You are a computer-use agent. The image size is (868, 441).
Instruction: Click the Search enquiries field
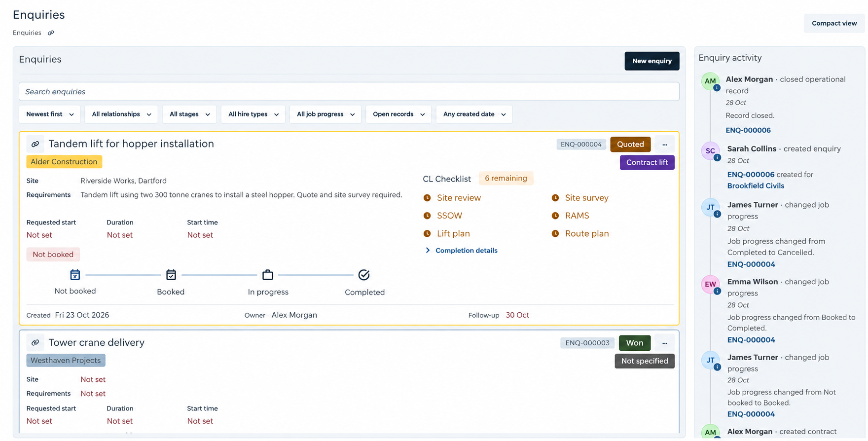pyautogui.click(x=349, y=92)
